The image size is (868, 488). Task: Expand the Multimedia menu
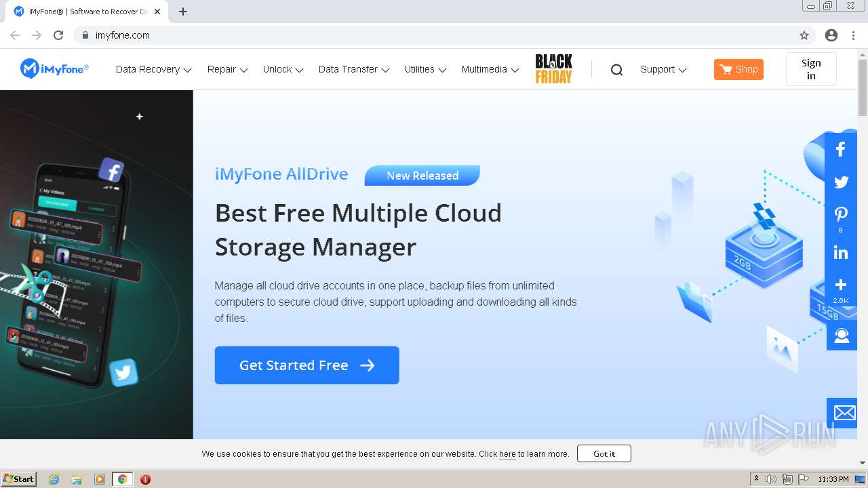point(490,69)
